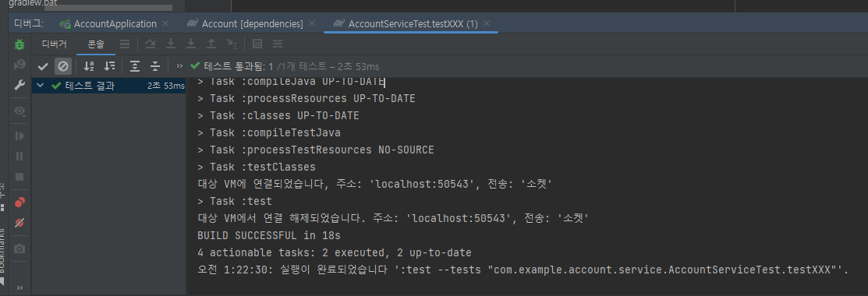Image resolution: width=868 pixels, height=296 pixels.
Task: Click '대상 VM에서 연결 해제되었습니다' console line
Action: 393,219
